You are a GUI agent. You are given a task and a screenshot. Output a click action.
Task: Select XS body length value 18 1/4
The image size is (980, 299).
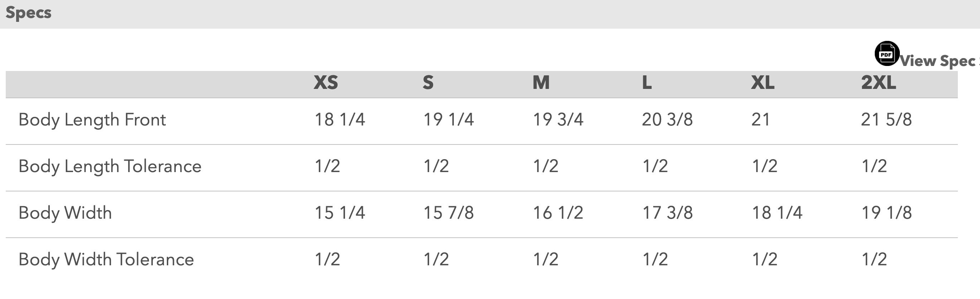pyautogui.click(x=340, y=120)
